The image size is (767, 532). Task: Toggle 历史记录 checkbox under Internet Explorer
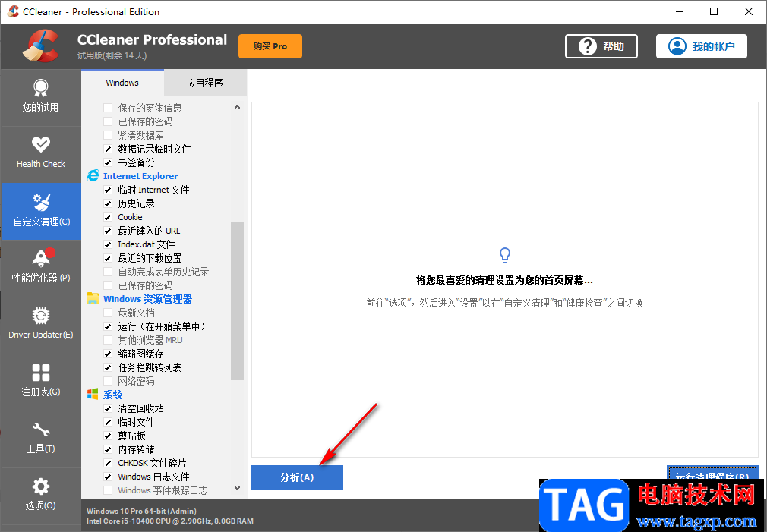click(x=108, y=203)
